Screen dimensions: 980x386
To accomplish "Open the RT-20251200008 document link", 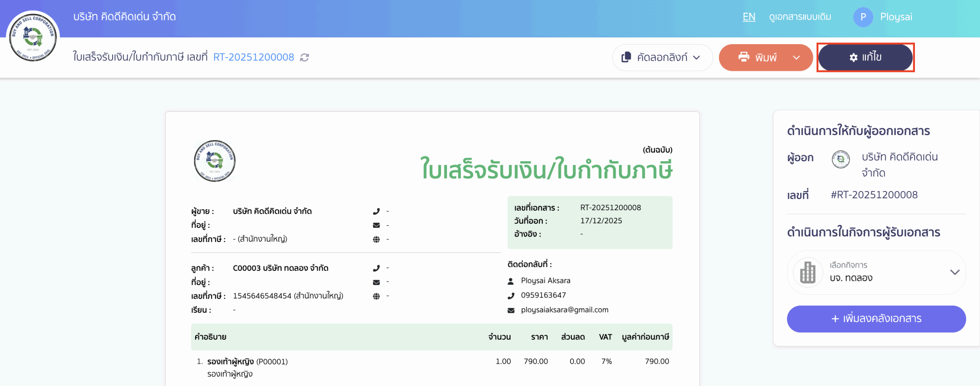I will (254, 57).
